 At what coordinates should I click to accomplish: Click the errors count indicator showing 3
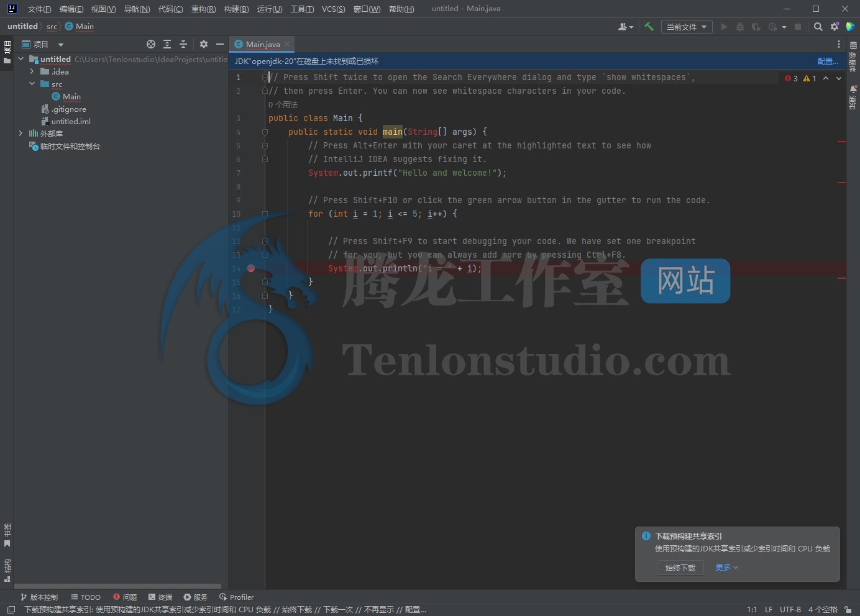791,78
